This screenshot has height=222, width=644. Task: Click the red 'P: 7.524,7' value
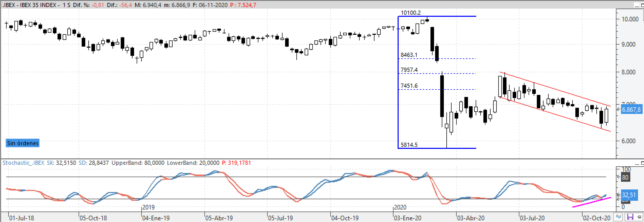(243, 5)
